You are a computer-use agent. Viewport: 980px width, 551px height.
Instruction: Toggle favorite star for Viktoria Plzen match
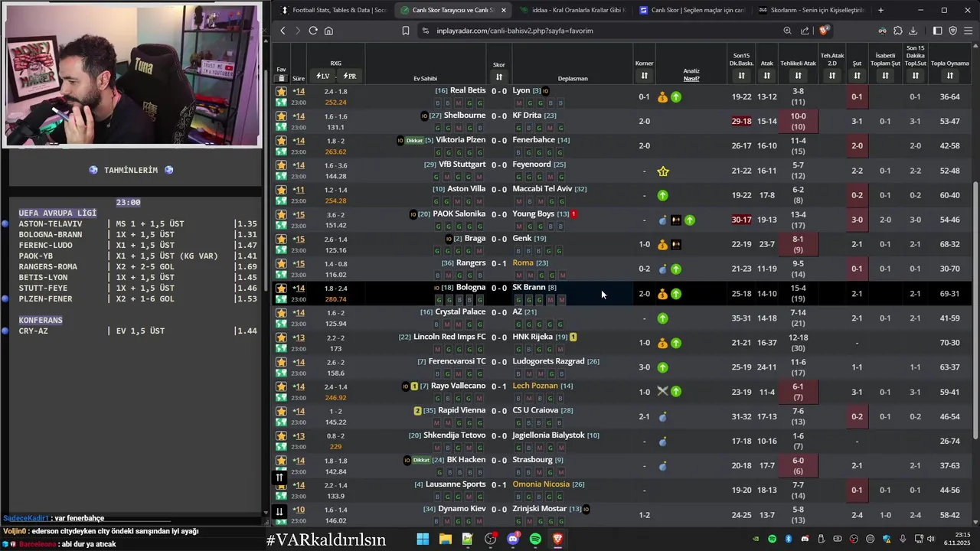[x=281, y=141]
